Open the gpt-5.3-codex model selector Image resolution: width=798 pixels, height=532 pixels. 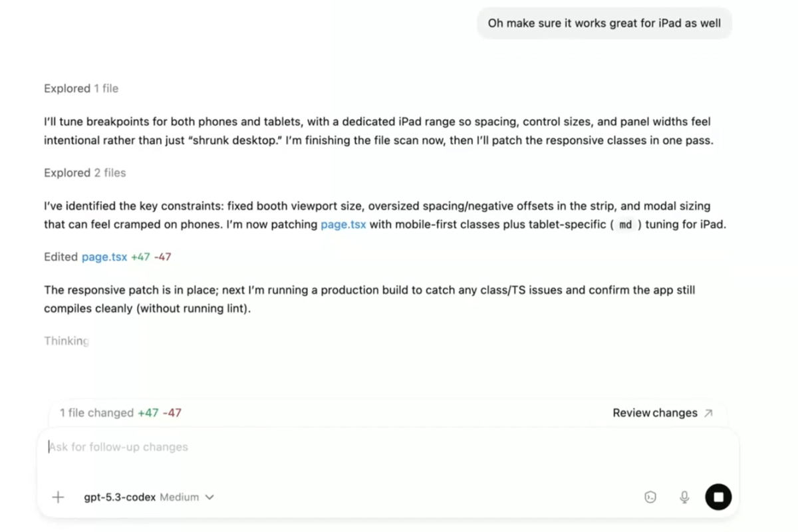point(119,497)
